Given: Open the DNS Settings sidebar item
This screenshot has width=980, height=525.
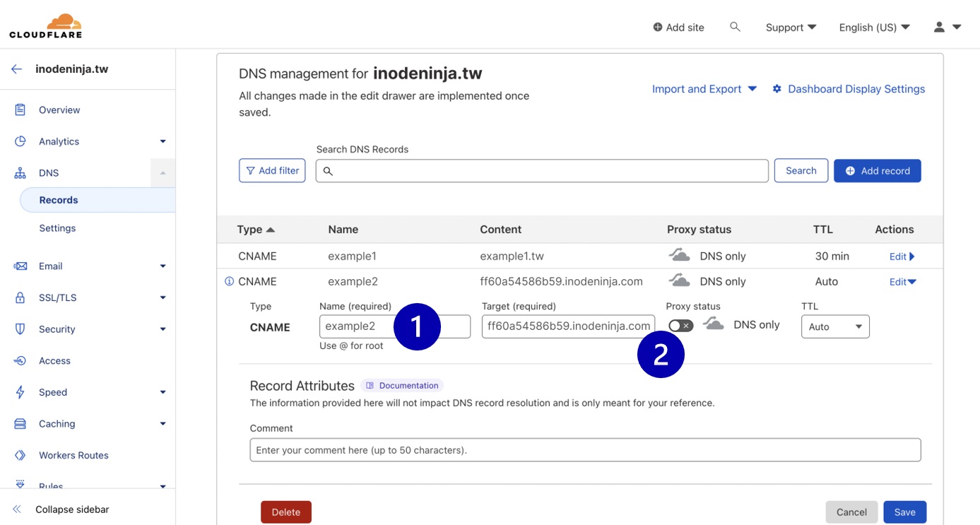Looking at the screenshot, I should tap(57, 228).
